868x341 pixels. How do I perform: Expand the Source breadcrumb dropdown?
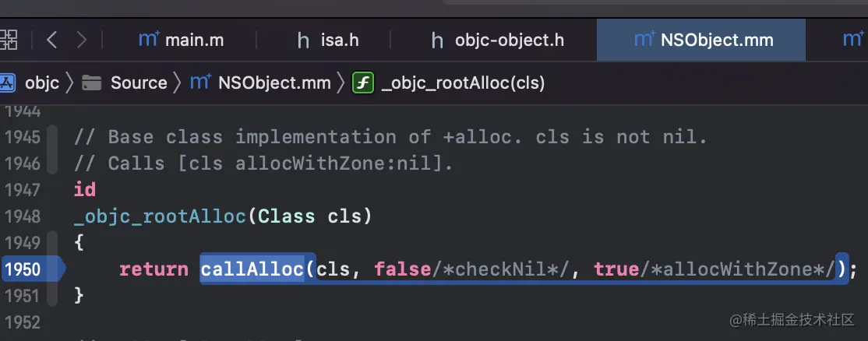tap(139, 83)
